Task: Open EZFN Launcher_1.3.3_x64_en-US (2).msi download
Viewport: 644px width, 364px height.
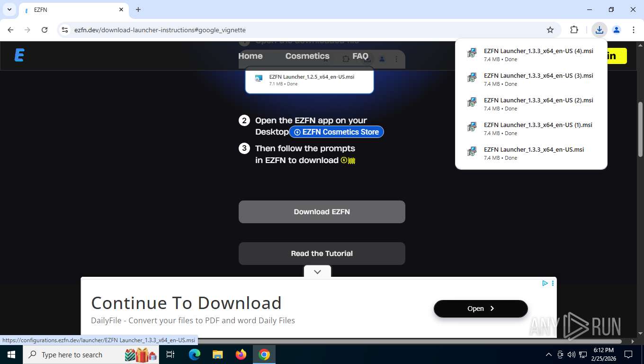Action: click(x=531, y=104)
